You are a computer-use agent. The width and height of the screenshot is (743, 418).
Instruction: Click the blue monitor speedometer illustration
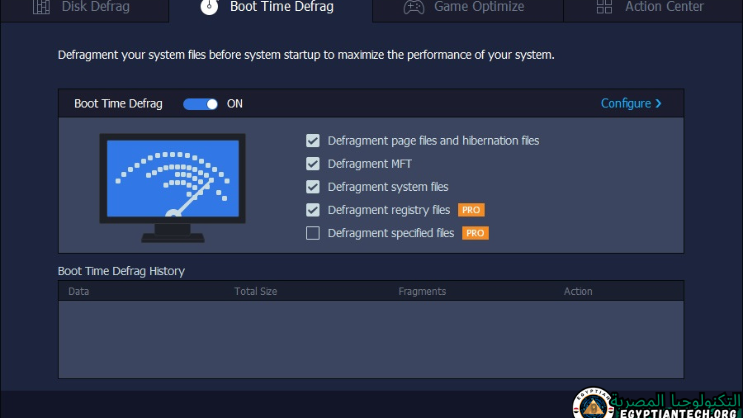(172, 187)
